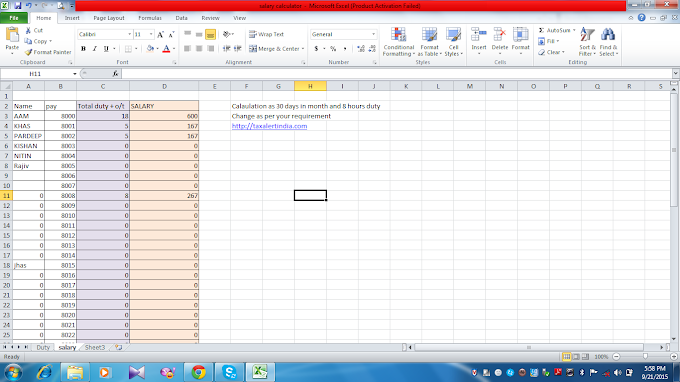This screenshot has height=382, width=680.
Task: Click Insert Function fx button
Action: 115,74
